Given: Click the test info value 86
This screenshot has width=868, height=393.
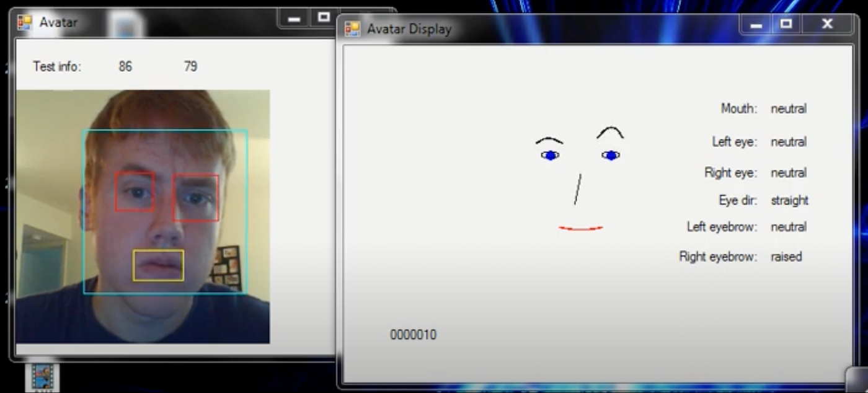Looking at the screenshot, I should (125, 66).
